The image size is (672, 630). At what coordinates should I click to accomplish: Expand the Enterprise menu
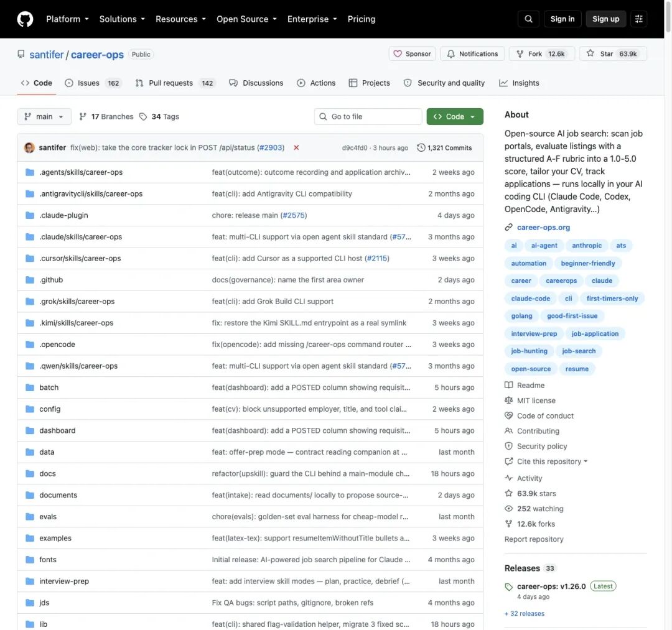pyautogui.click(x=312, y=19)
